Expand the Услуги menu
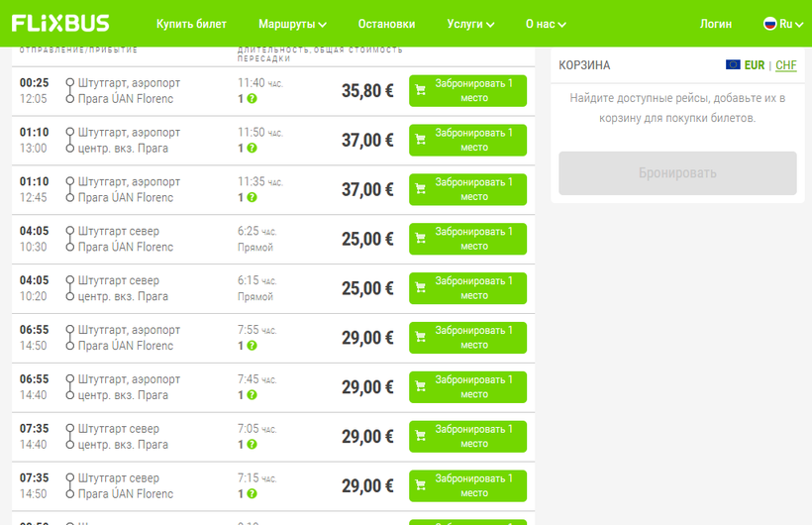This screenshot has width=812, height=525. [x=470, y=24]
